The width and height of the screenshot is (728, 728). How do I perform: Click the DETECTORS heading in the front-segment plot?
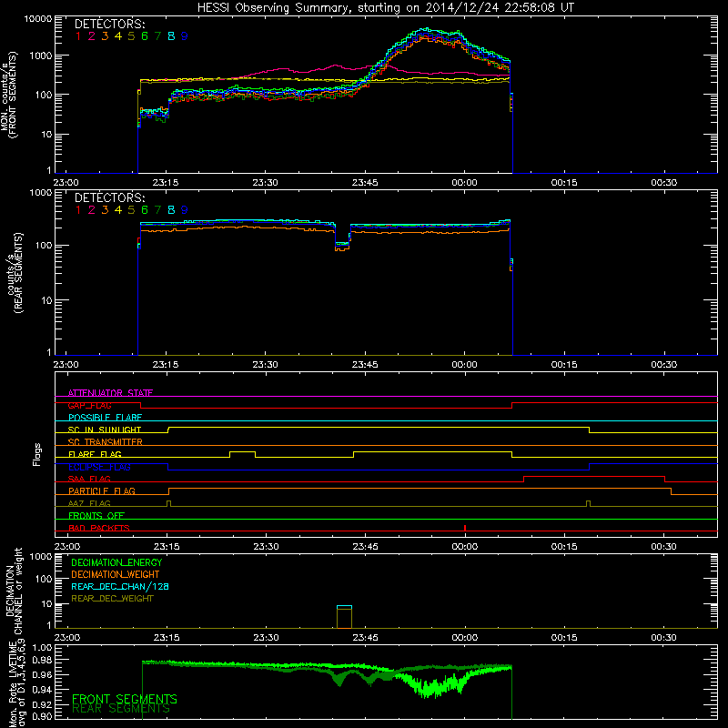(109, 24)
